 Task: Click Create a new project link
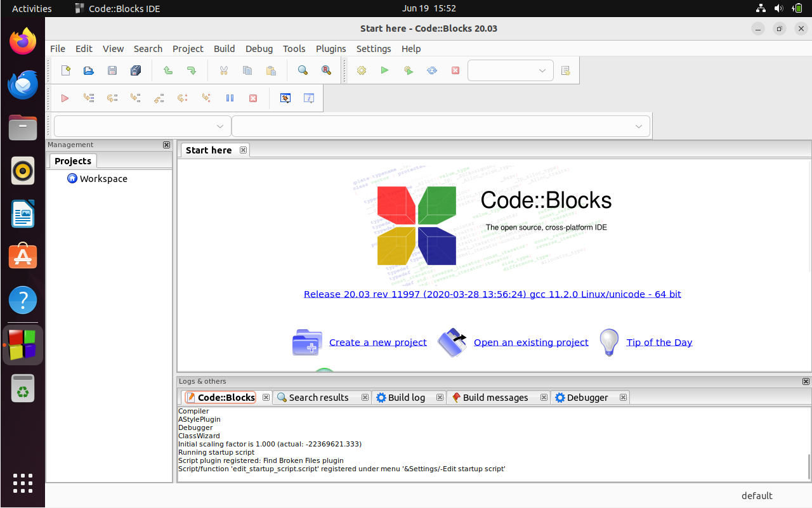(378, 342)
